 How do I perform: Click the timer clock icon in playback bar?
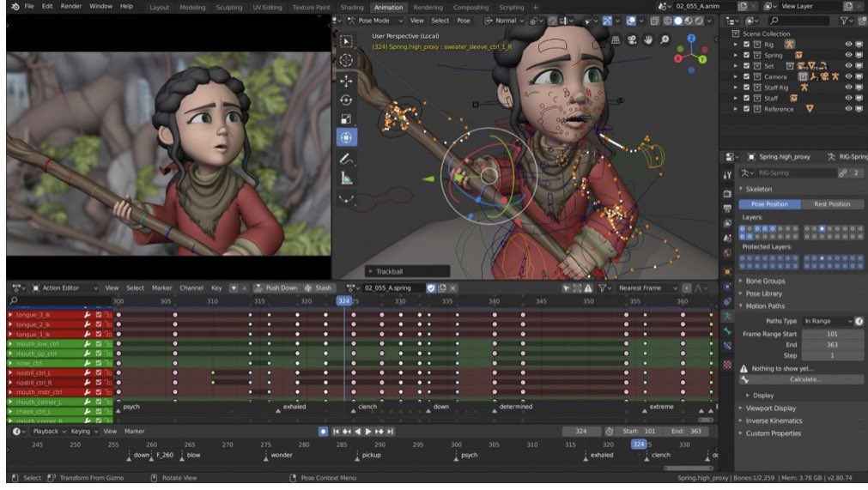point(610,432)
